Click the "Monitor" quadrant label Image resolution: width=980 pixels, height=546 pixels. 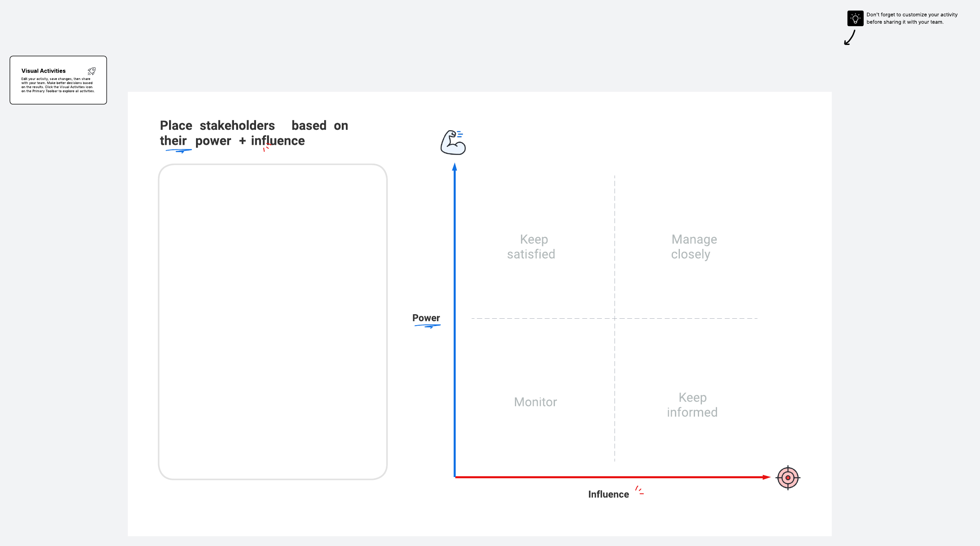pos(535,402)
